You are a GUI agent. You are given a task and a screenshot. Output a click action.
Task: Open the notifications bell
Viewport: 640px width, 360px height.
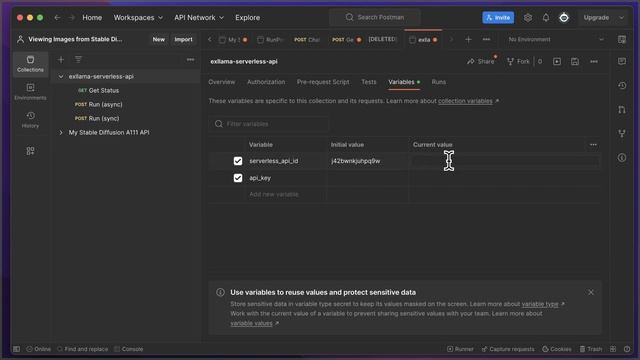click(546, 18)
